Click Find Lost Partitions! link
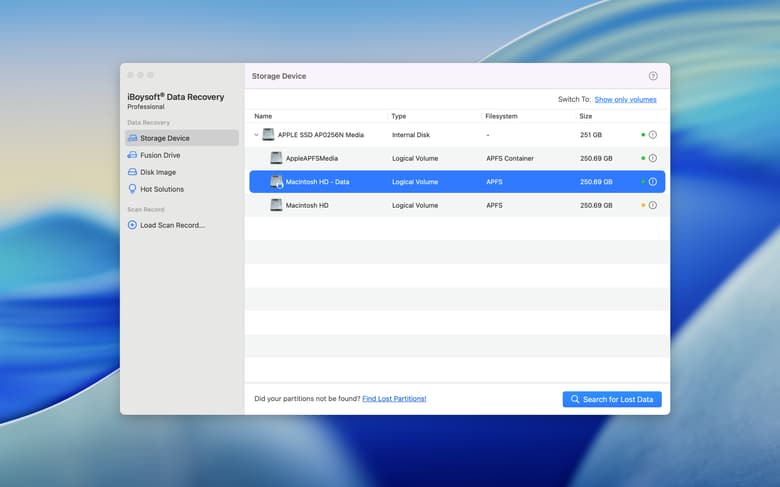The image size is (780, 487). pyautogui.click(x=394, y=398)
